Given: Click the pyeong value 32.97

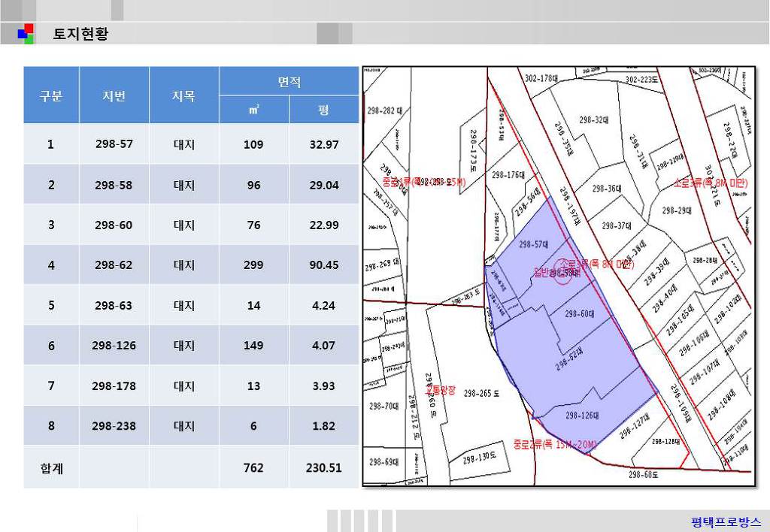Looking at the screenshot, I should click(x=323, y=144).
